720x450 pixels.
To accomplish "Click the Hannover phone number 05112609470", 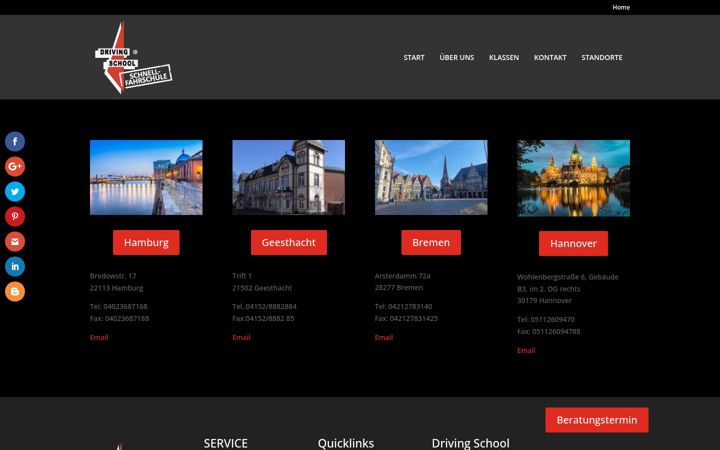I will 552,319.
